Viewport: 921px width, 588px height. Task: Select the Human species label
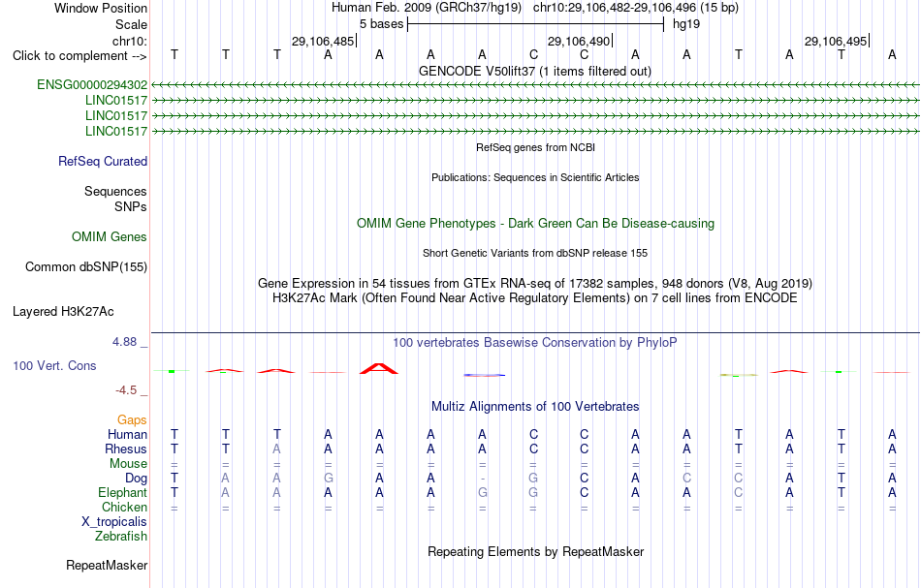click(x=127, y=434)
